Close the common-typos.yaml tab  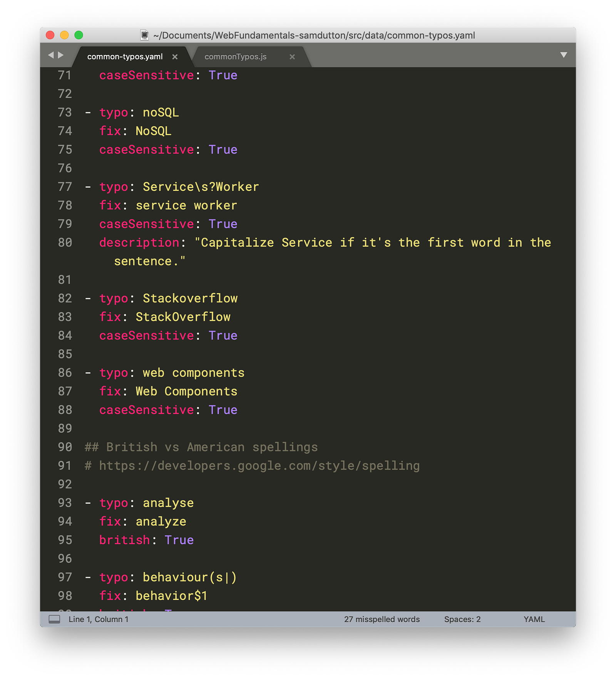(x=175, y=57)
